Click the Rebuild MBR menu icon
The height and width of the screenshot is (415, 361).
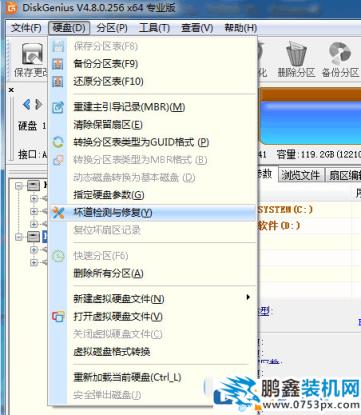pos(58,107)
